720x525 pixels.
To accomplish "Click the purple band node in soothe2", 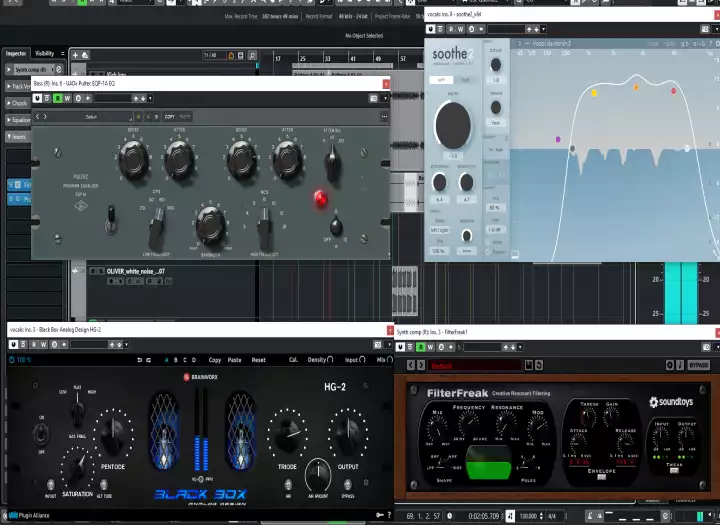I will (558, 139).
